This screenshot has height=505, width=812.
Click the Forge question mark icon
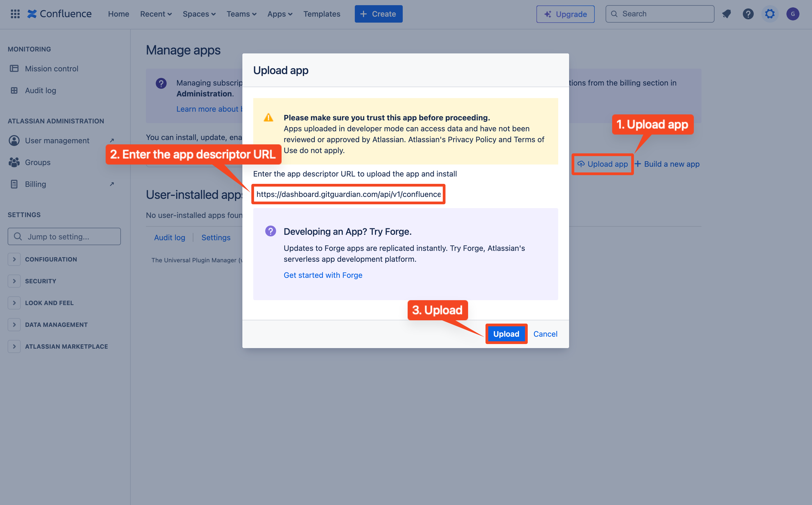click(x=270, y=231)
